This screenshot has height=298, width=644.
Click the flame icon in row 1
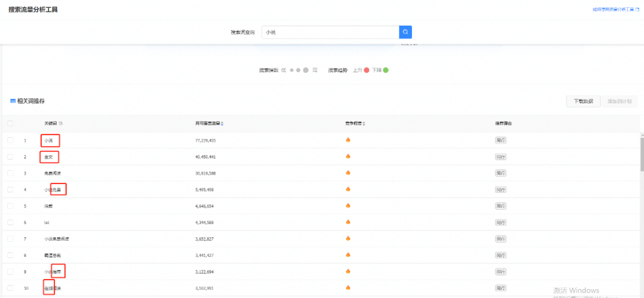[348, 140]
